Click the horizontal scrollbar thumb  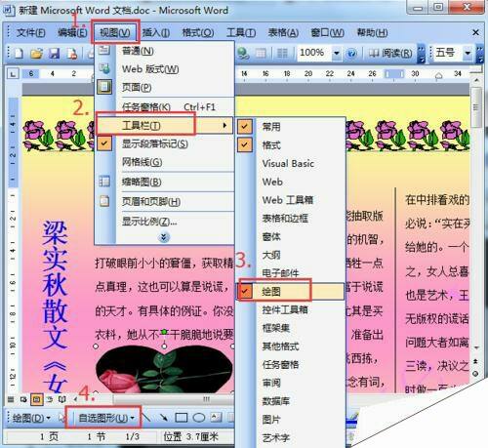pyautogui.click(x=206, y=399)
